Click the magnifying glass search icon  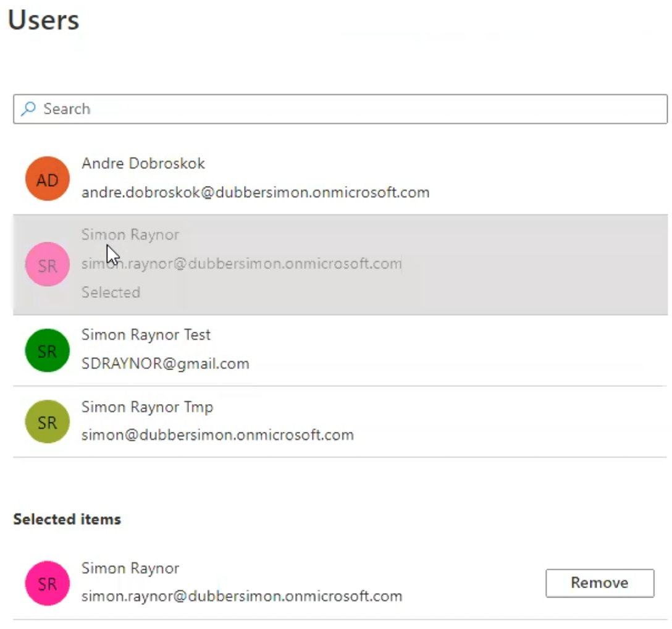[x=27, y=109]
